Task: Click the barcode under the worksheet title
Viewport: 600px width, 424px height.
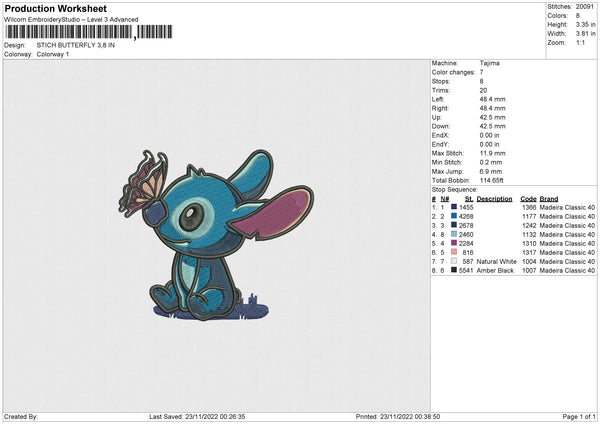Action: (88, 32)
